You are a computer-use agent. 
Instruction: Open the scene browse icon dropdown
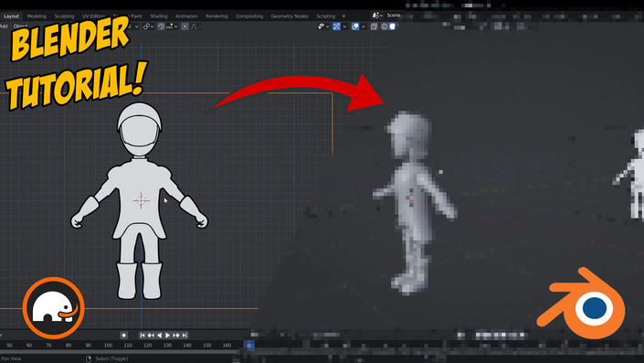(377, 16)
